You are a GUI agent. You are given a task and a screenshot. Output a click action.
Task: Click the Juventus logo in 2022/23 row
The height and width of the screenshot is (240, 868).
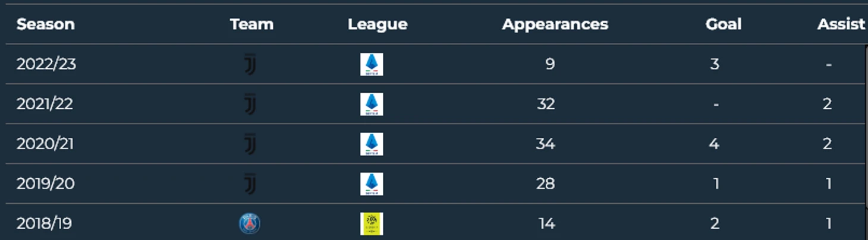[x=250, y=64]
